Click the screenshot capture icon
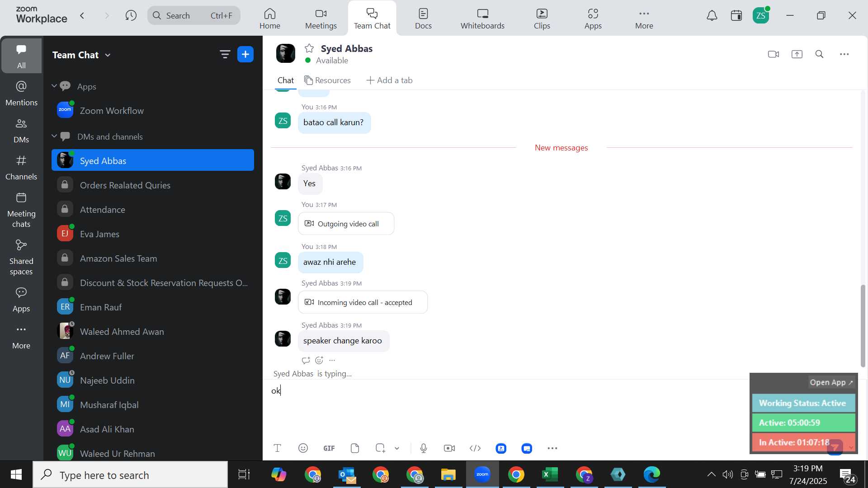This screenshot has height=488, width=868. [380, 448]
